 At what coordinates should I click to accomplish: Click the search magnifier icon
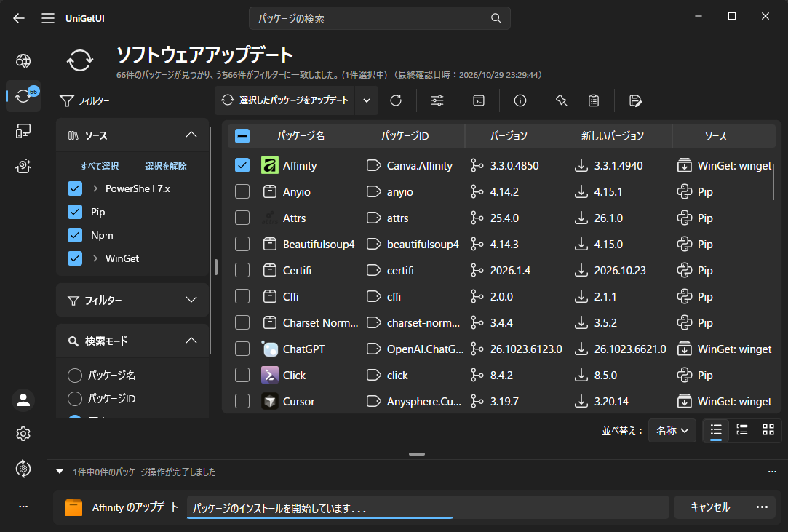coord(496,19)
